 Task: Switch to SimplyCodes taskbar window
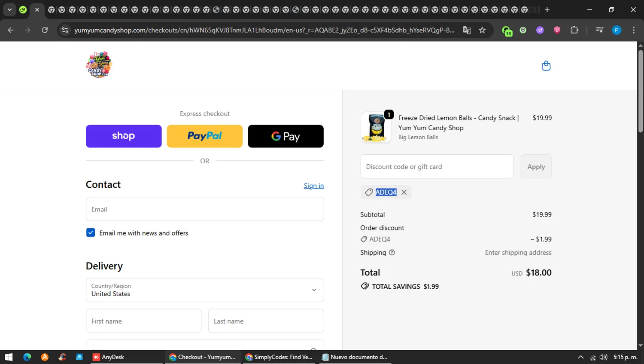point(279,357)
